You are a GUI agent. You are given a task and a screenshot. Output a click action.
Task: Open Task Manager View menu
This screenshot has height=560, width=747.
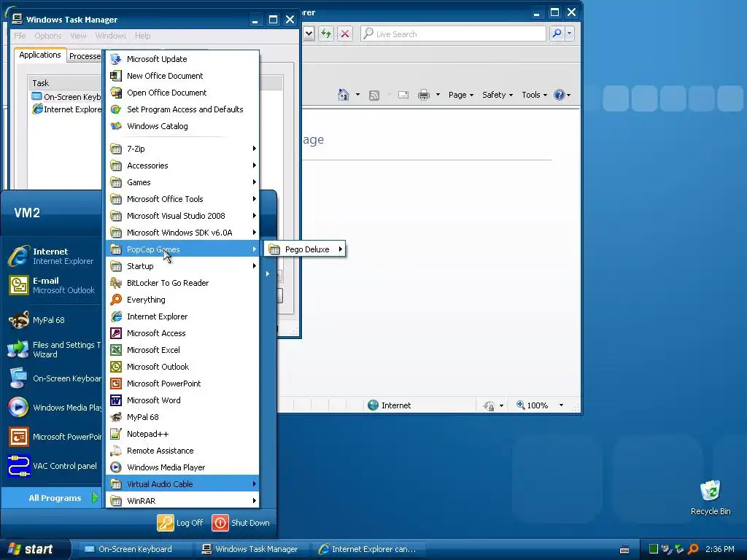click(x=78, y=36)
